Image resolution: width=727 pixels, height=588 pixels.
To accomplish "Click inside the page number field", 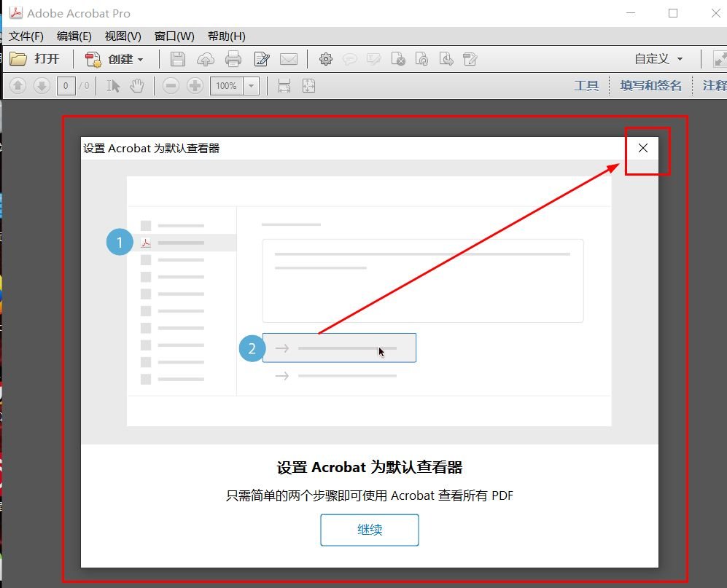I will [x=65, y=86].
